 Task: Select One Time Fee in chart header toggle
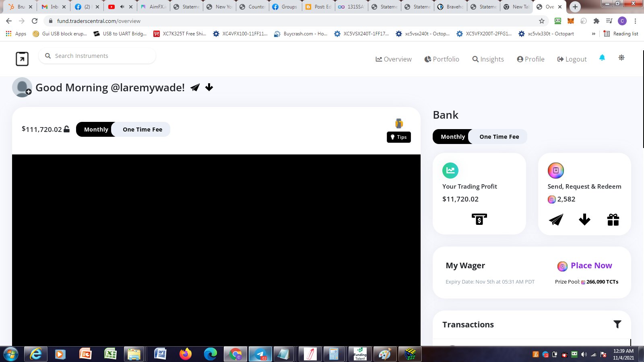tap(142, 129)
